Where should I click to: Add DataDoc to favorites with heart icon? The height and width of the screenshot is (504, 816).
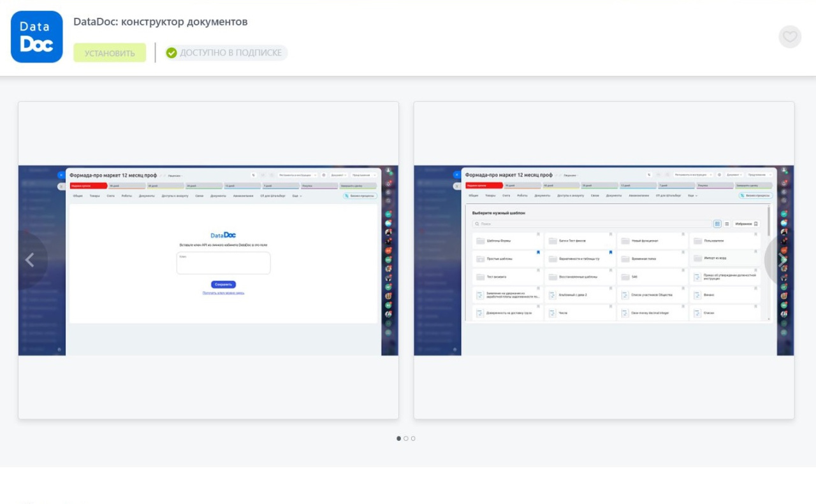pos(790,37)
